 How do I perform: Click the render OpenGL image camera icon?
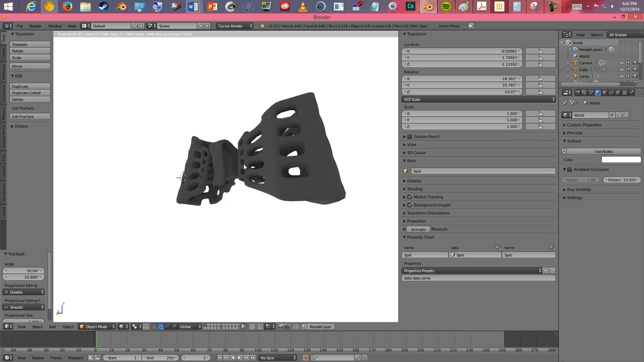(280, 327)
